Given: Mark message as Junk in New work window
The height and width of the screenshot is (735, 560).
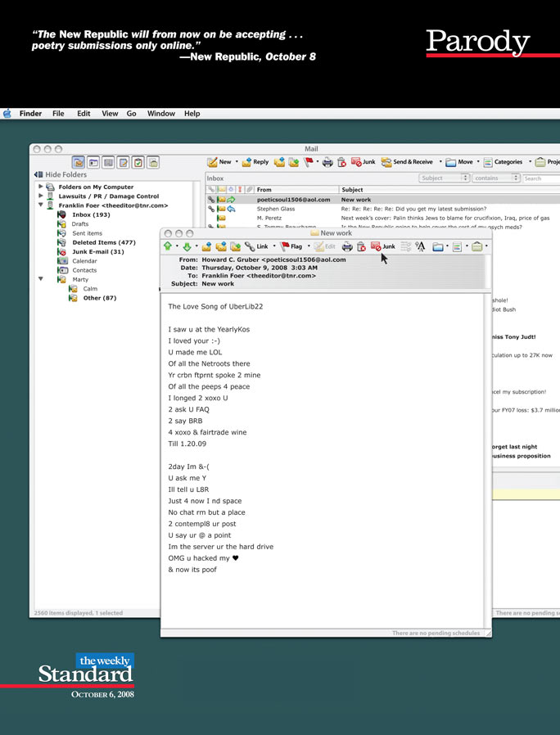Looking at the screenshot, I should 382,246.
